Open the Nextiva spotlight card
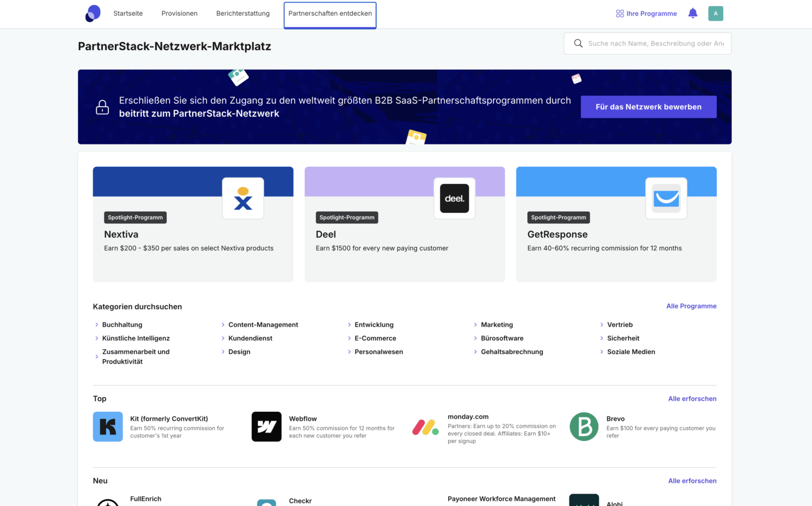This screenshot has width=812, height=506. coord(193,224)
